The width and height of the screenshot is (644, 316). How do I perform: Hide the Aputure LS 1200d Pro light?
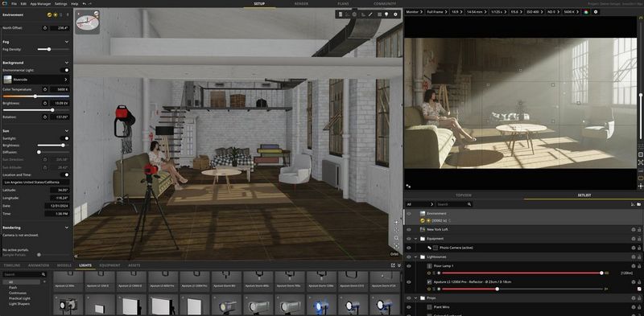pyautogui.click(x=409, y=282)
